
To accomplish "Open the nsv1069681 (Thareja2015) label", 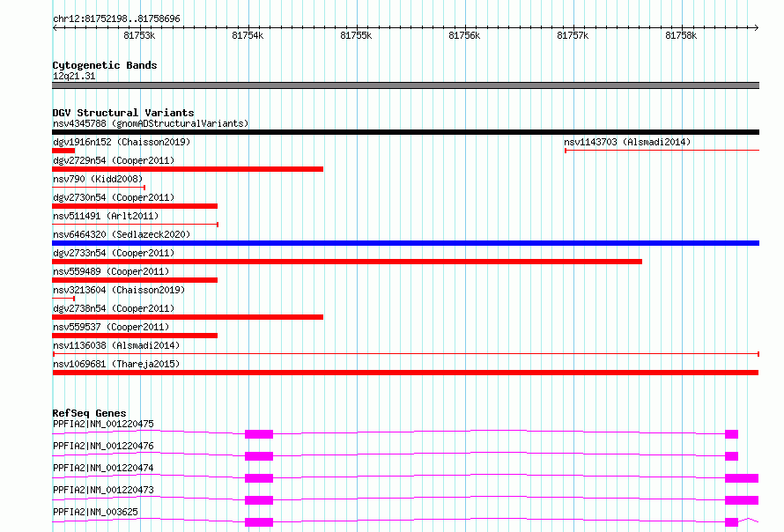I will [x=116, y=364].
